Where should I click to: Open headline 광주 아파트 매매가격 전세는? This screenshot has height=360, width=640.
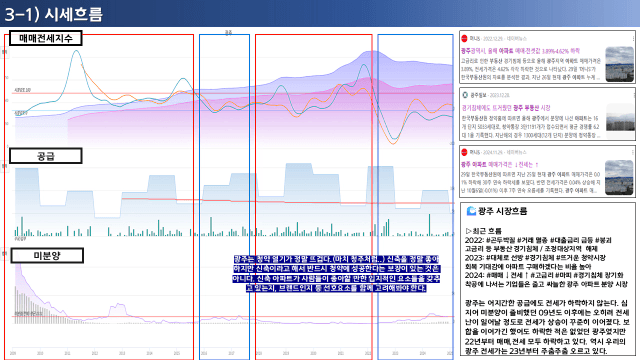click(500, 164)
